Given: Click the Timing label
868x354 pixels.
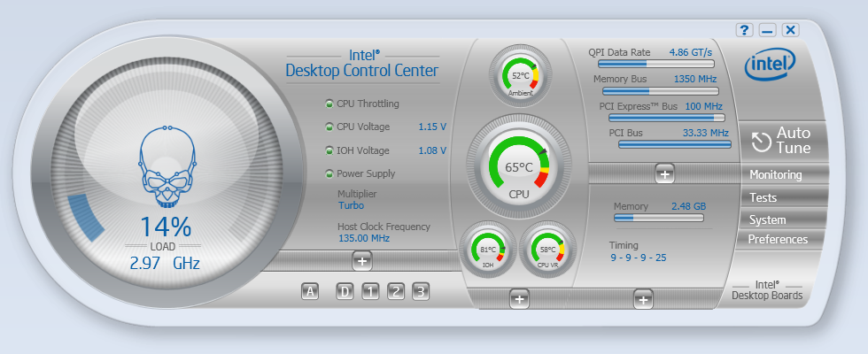Looking at the screenshot, I should pos(624,245).
